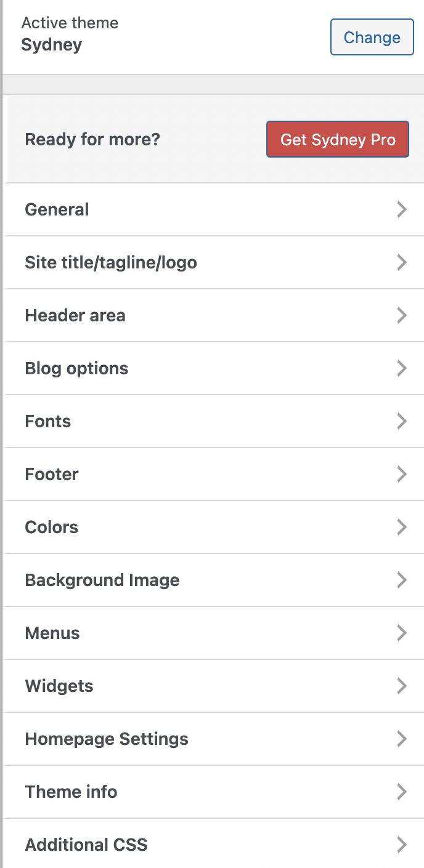Click the chevron next to Widgets
The image size is (424, 868).
coord(402,686)
